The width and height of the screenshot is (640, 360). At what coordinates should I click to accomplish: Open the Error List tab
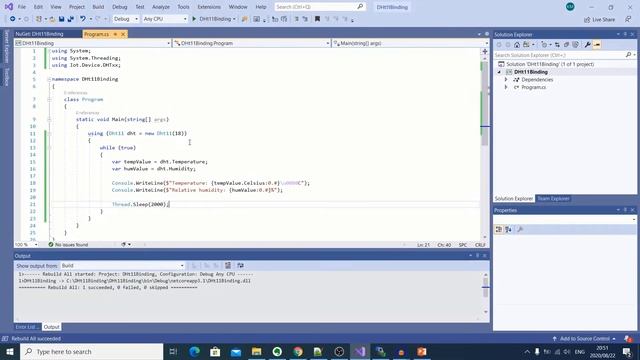pyautogui.click(x=27, y=327)
